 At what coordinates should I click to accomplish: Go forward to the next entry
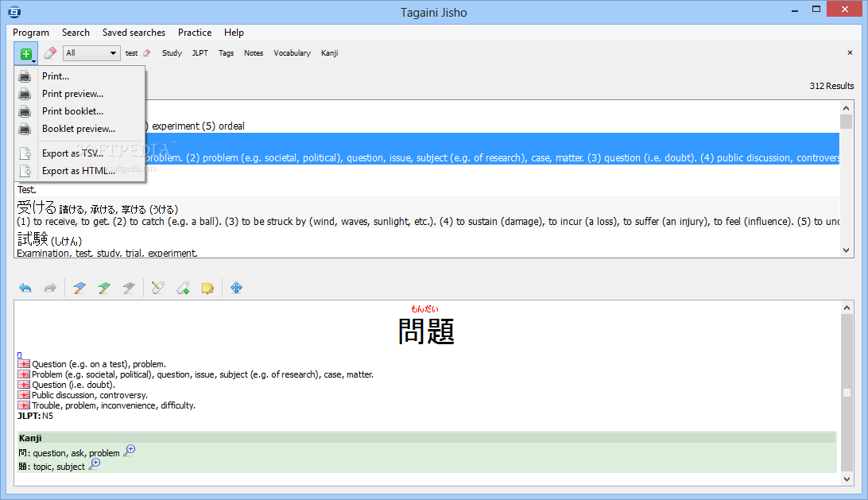tap(50, 288)
